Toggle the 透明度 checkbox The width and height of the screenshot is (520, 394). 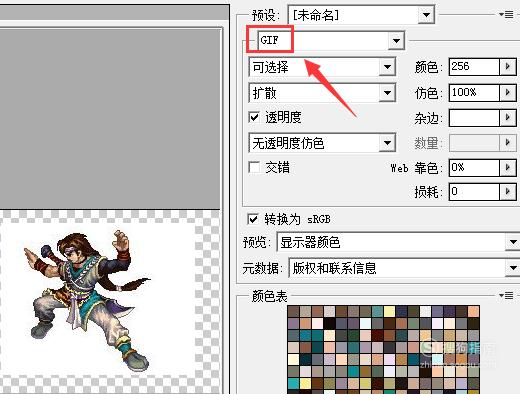click(x=254, y=117)
